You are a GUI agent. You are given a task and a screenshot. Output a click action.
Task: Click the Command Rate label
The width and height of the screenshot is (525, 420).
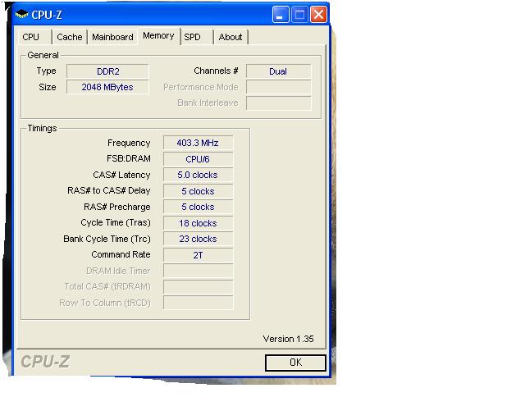(121, 254)
